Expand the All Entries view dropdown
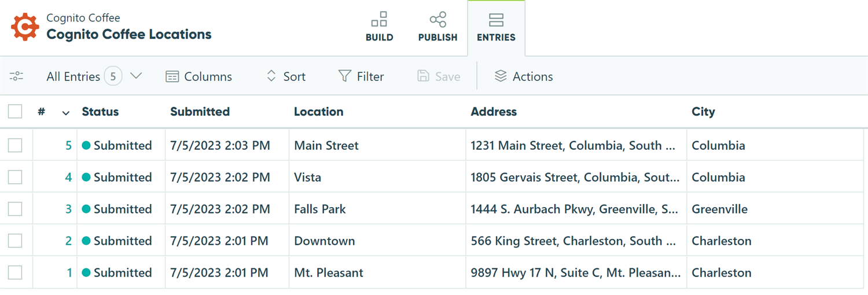 click(x=136, y=76)
